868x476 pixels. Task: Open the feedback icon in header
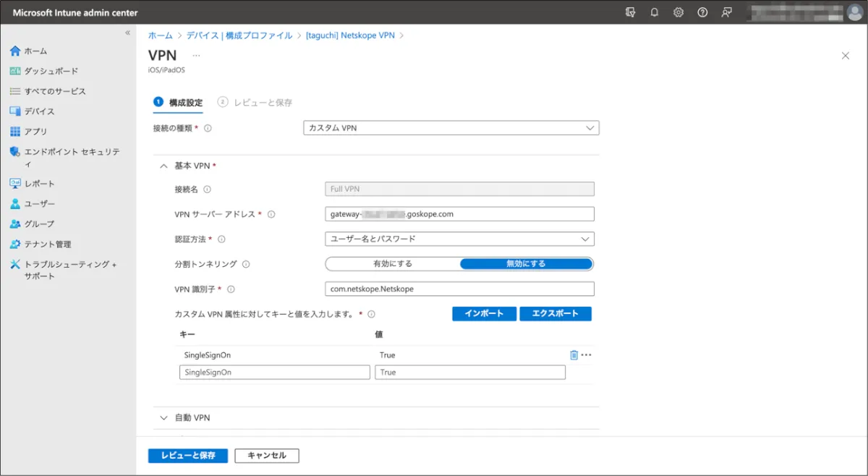pos(727,12)
